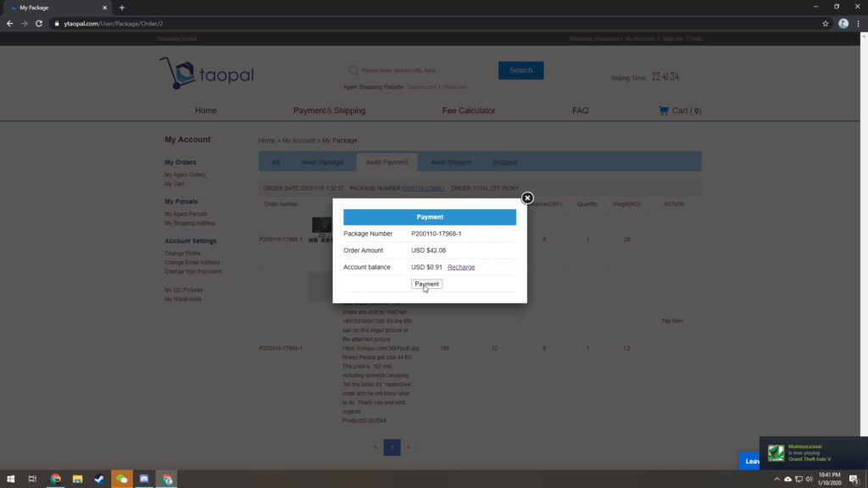Reload the page with refresh icon
Screen dimensions: 868x488
[x=39, y=24]
